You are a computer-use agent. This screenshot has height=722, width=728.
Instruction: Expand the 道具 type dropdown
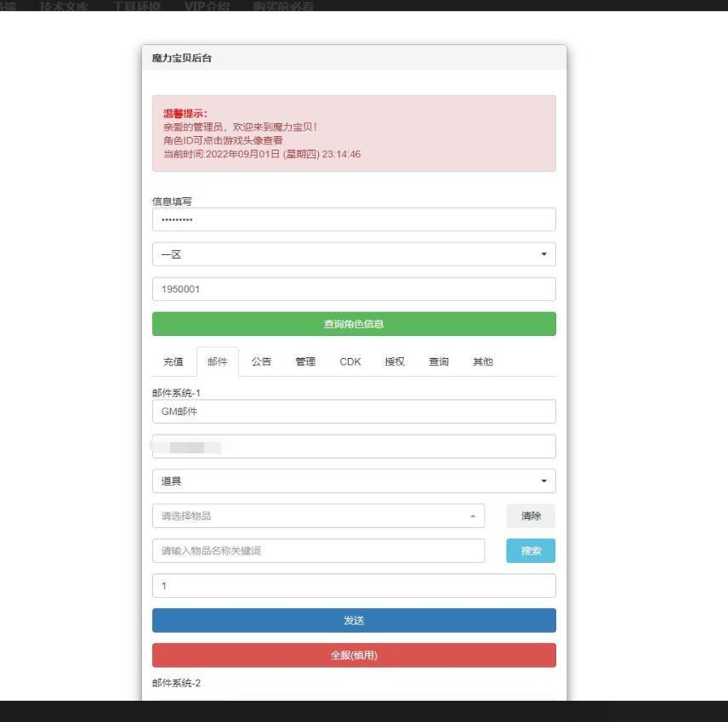point(353,481)
